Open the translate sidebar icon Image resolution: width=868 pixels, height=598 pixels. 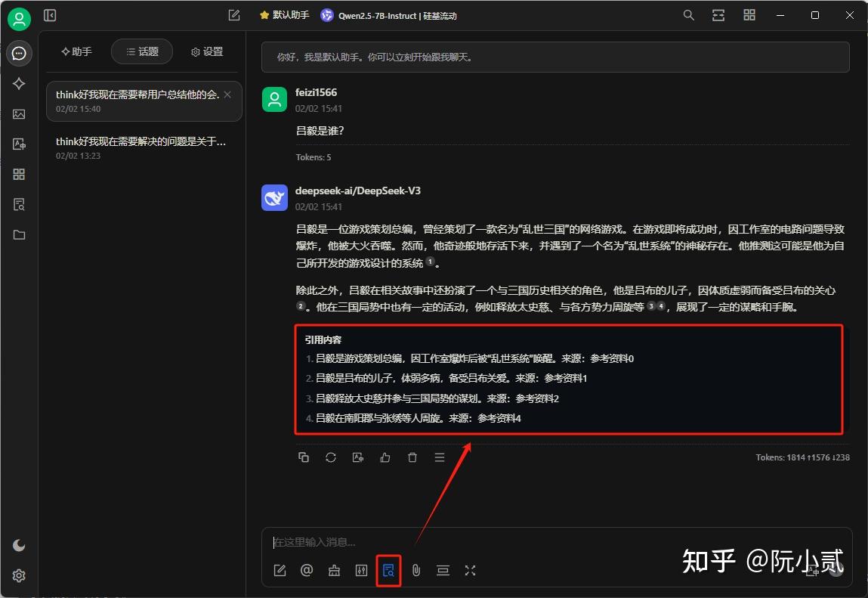click(x=19, y=144)
